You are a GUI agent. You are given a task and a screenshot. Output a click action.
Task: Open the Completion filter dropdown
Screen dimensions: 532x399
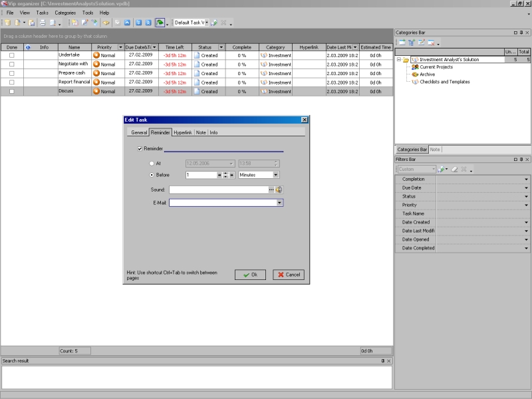[x=526, y=180]
